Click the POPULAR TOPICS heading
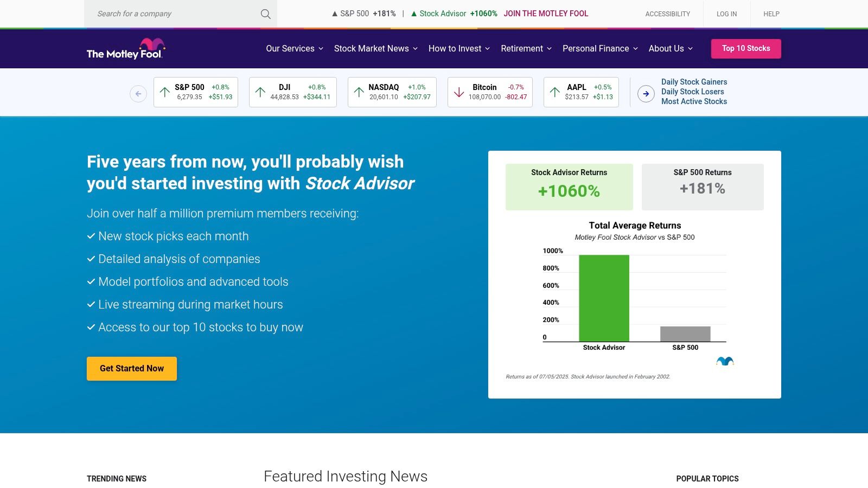The image size is (868, 488). coord(707,479)
